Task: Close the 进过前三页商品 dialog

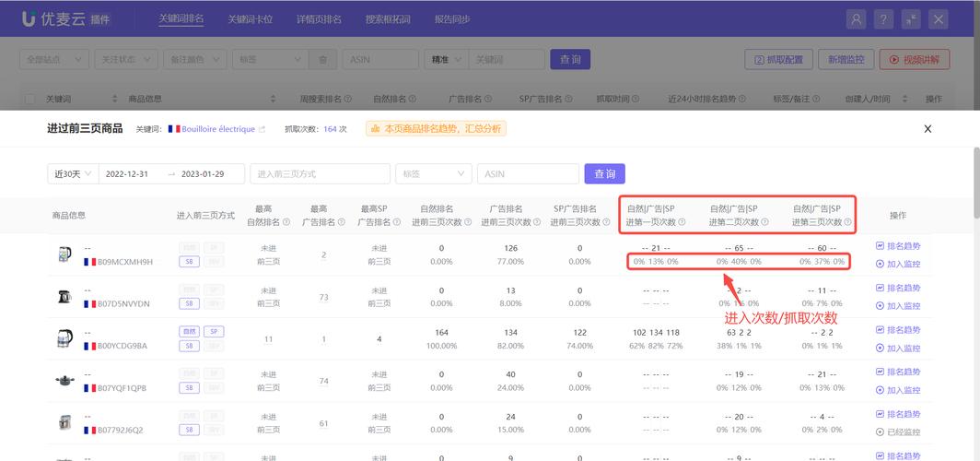Action: click(x=927, y=129)
